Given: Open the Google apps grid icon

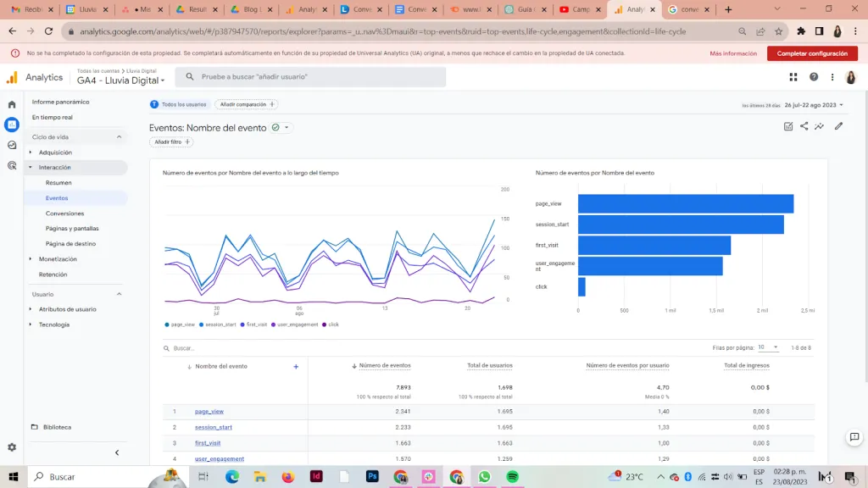Looking at the screenshot, I should pos(793,77).
